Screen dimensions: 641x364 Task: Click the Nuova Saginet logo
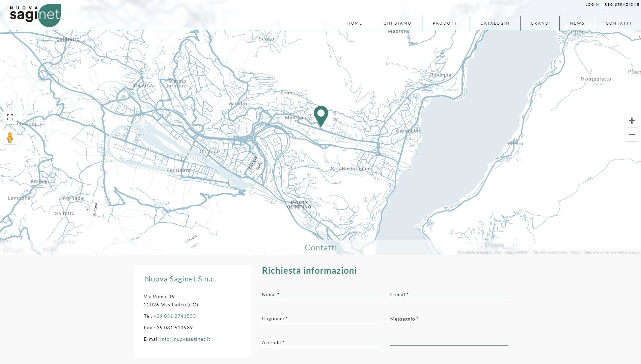click(35, 15)
